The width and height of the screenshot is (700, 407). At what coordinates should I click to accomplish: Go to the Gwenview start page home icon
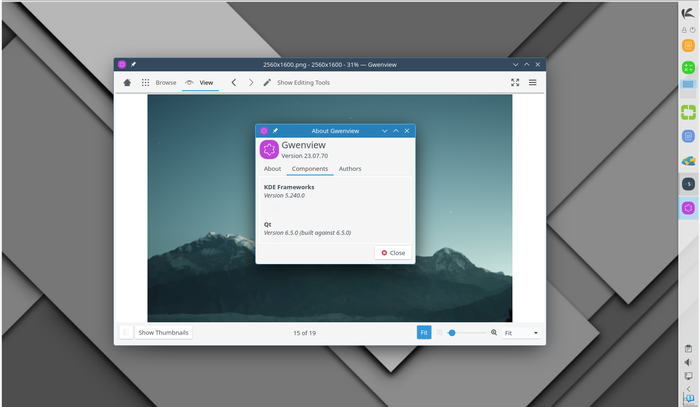point(127,83)
